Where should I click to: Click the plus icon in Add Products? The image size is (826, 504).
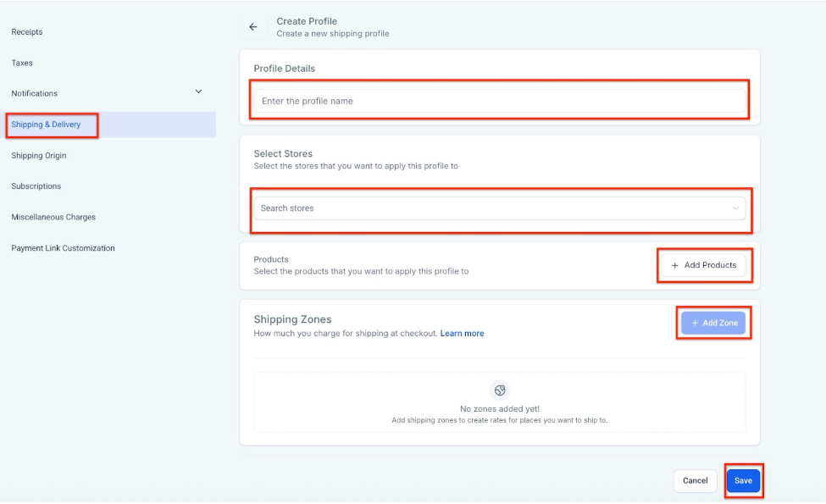[675, 265]
